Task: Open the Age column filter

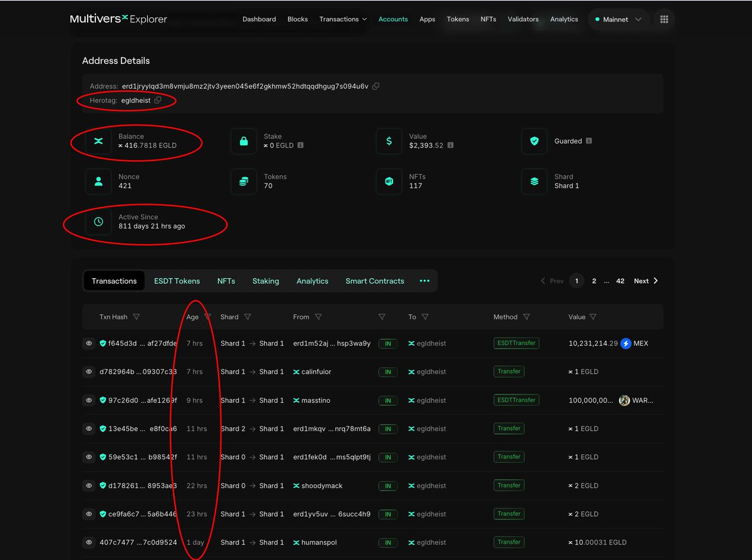Action: (207, 317)
